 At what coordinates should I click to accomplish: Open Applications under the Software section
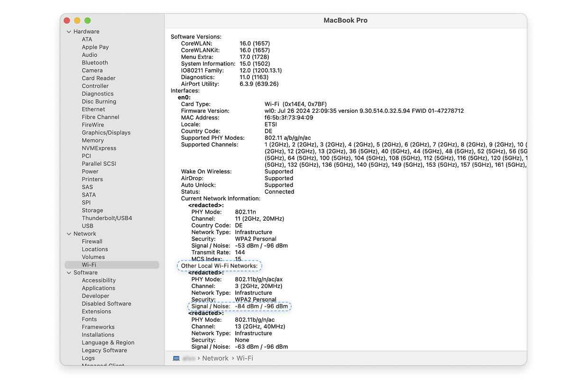point(98,288)
